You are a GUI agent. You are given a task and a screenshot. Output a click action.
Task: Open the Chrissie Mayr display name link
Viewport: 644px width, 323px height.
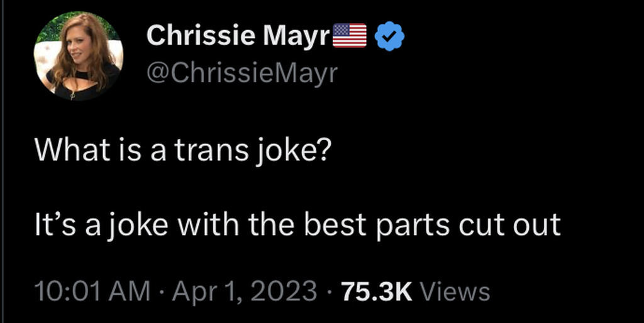click(238, 36)
